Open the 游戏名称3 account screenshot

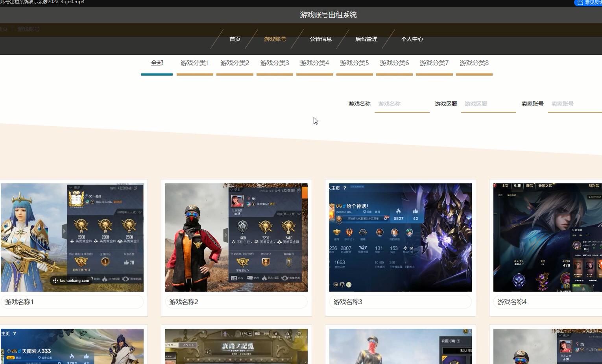[x=401, y=238]
